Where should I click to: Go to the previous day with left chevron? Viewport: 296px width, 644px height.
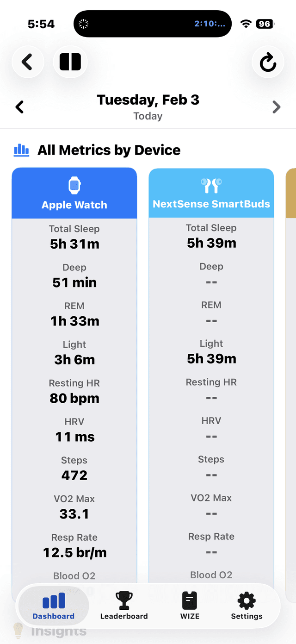tap(19, 106)
